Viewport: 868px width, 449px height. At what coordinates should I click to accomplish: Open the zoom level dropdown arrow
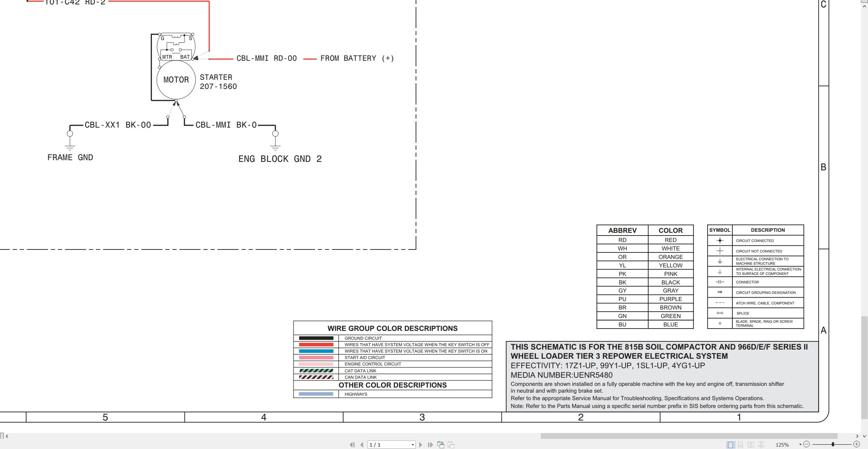pos(800,445)
